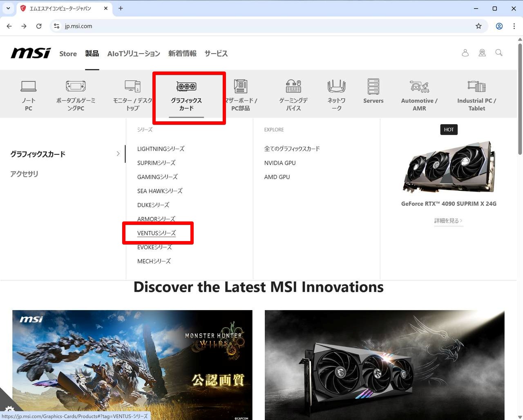The image size is (523, 420).
Task: Open the AIoTソリューション menu
Action: coord(134,54)
